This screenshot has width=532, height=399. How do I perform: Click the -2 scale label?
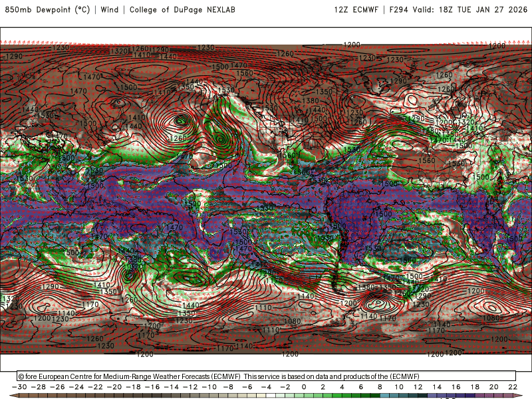285,387
